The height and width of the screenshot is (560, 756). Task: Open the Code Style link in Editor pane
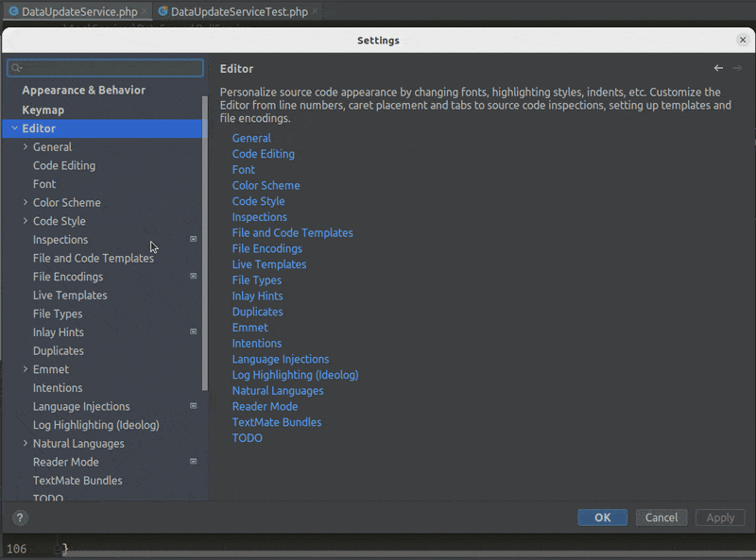point(258,201)
